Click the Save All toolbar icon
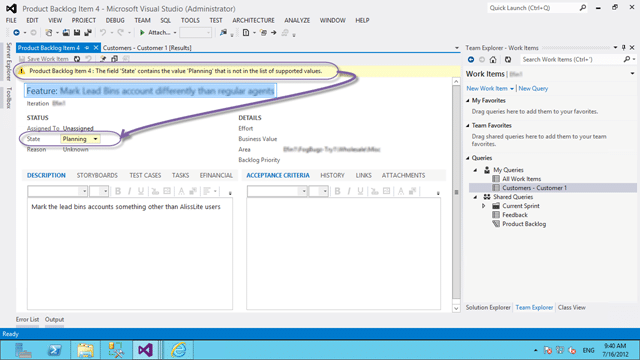 [88, 33]
